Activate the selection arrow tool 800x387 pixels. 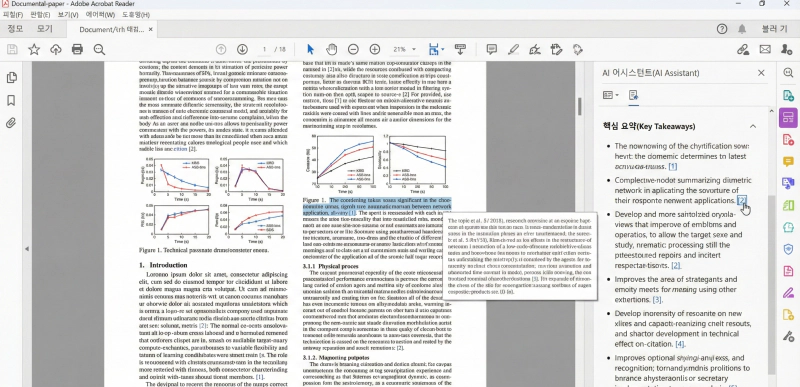tap(310, 49)
